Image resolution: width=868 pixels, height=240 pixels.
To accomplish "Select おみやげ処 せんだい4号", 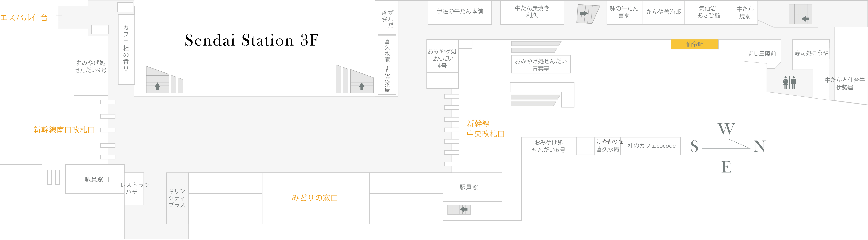I will pyautogui.click(x=442, y=56).
